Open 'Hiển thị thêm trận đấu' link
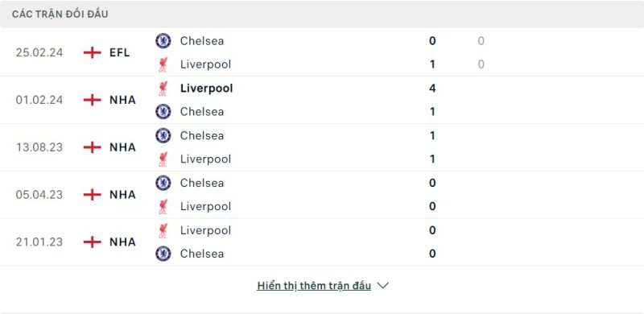The image size is (644, 314). tap(314, 286)
